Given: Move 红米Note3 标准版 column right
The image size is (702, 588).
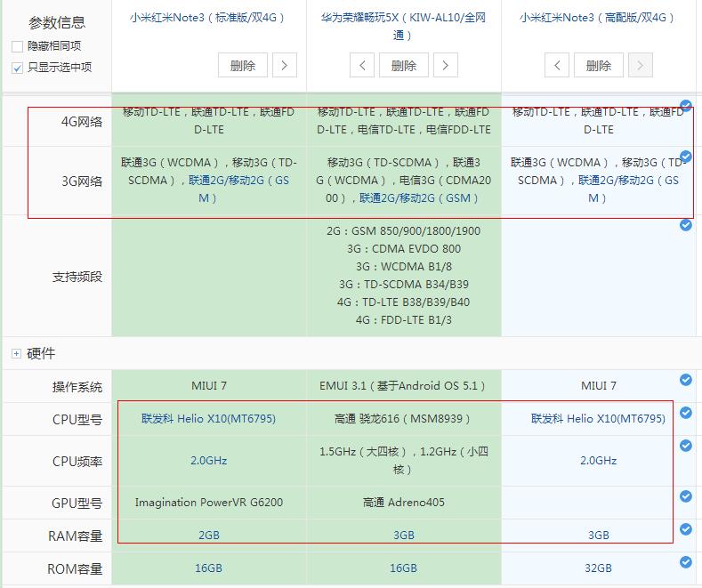Looking at the screenshot, I should tap(285, 65).
